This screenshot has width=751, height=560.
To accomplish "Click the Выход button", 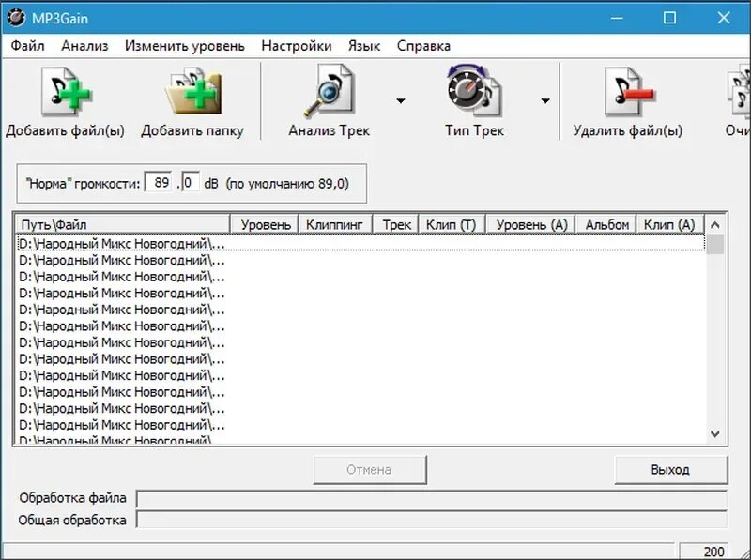I will (x=671, y=470).
